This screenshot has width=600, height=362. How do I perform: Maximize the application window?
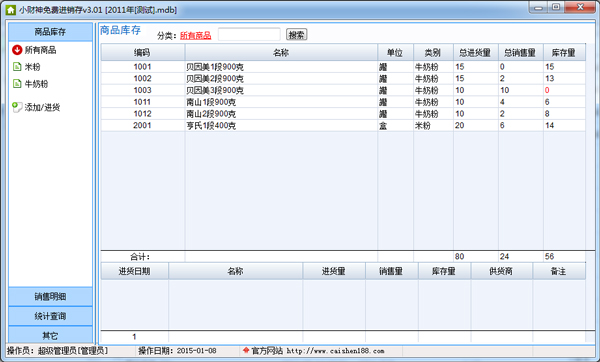(x=556, y=8)
